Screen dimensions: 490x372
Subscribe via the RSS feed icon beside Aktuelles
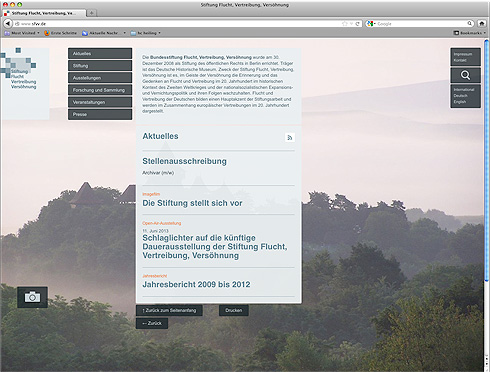click(290, 137)
